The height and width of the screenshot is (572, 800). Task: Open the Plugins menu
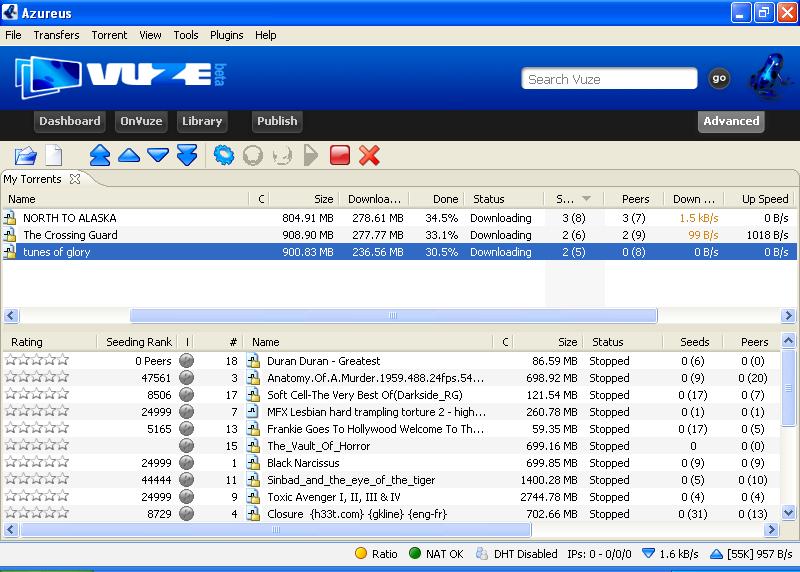[x=226, y=35]
